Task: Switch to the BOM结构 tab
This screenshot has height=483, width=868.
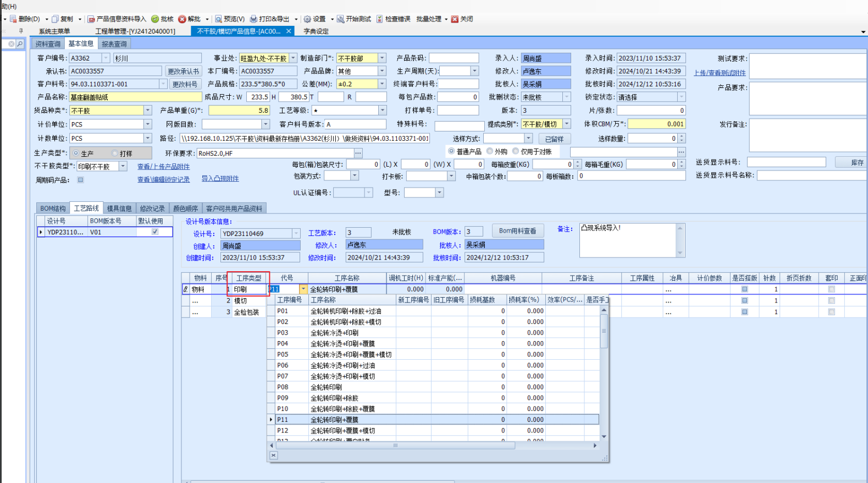Action: tap(53, 208)
